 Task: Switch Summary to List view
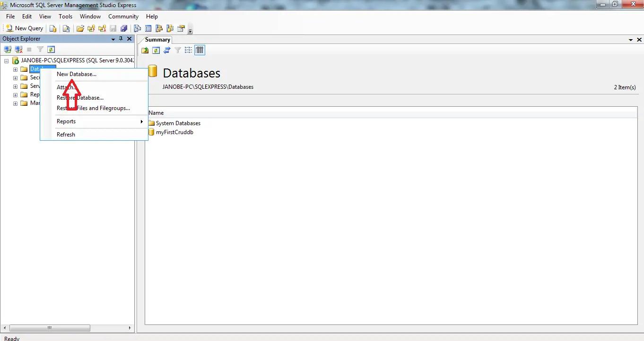pos(189,50)
